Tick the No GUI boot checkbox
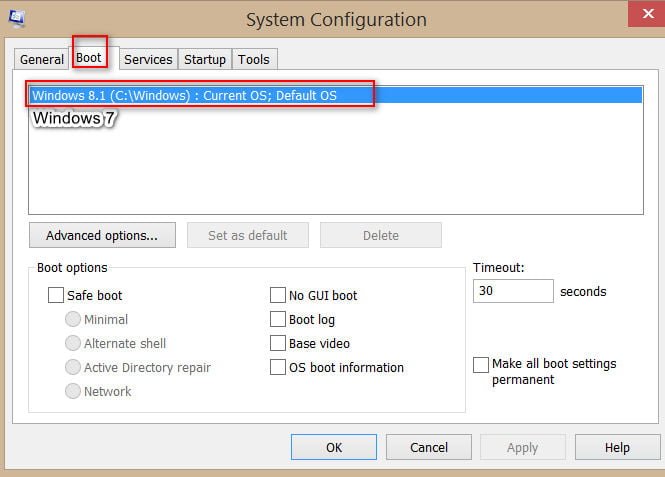 pyautogui.click(x=278, y=295)
